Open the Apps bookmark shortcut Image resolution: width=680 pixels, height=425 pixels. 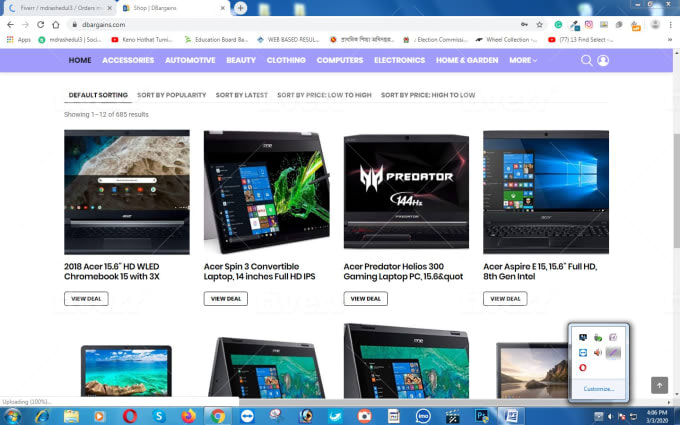19,39
